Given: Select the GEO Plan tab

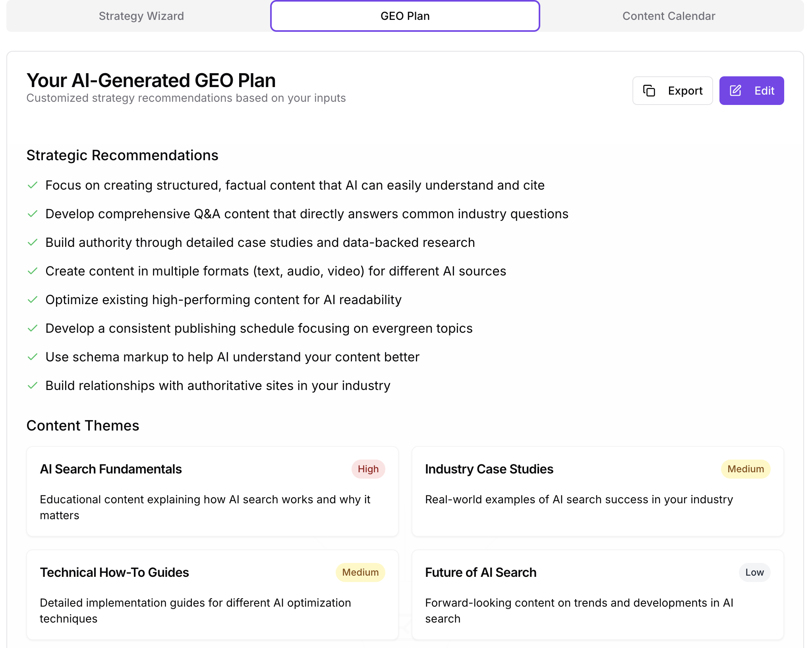Looking at the screenshot, I should click(x=405, y=16).
